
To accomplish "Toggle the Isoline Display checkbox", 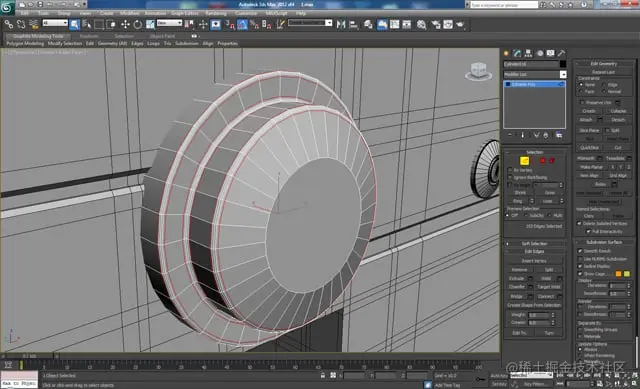I will click(580, 266).
